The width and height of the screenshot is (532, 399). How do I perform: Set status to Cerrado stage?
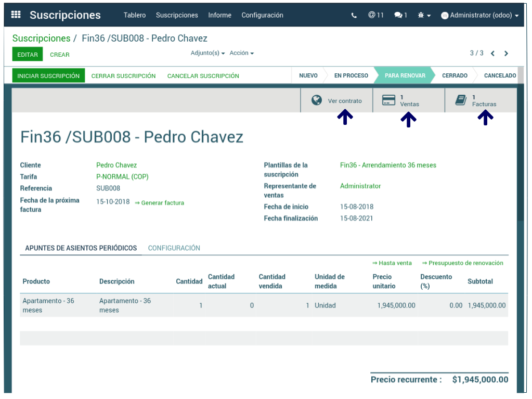coord(455,75)
